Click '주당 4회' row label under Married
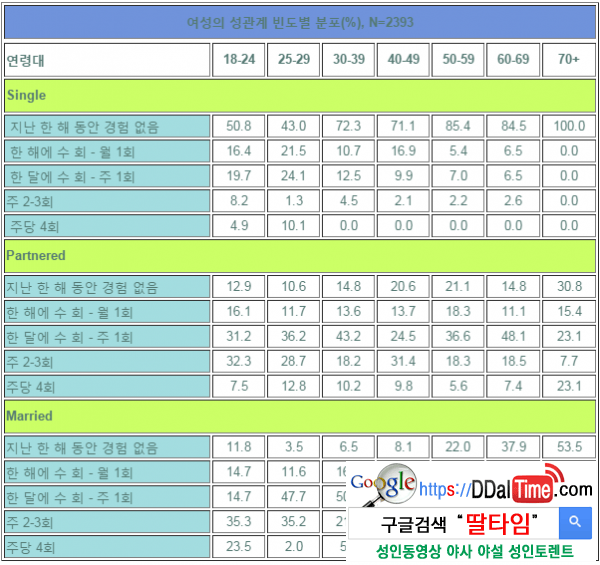Screen dimensions: 600x565 [107, 546]
